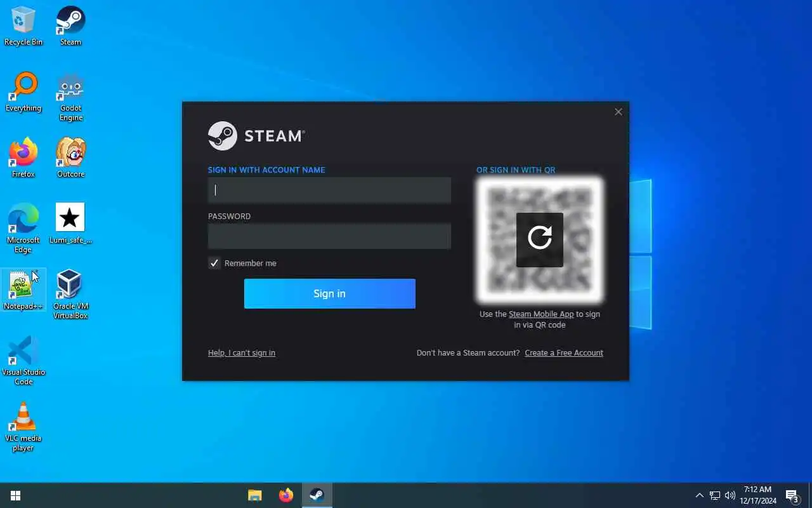Select the Firefox desktop shortcut
The image size is (812, 508).
coord(23,158)
